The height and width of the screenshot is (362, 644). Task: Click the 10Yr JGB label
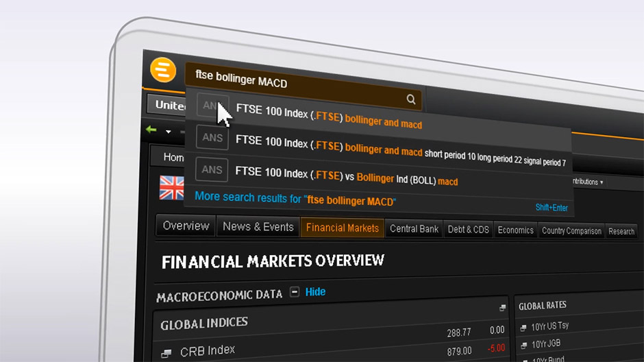[545, 344]
